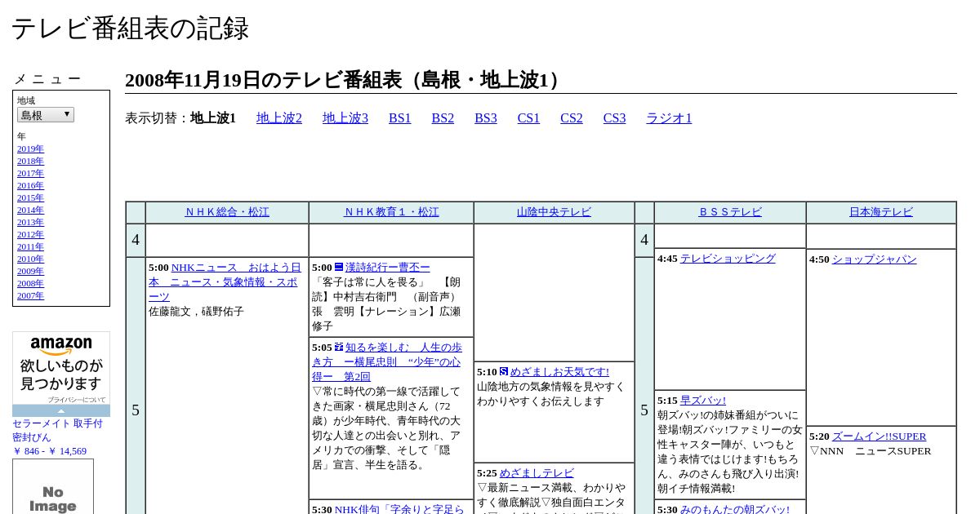Viewport: 980px width, 514px height.
Task: Open the 島根 region dropdown
Action: click(46, 115)
